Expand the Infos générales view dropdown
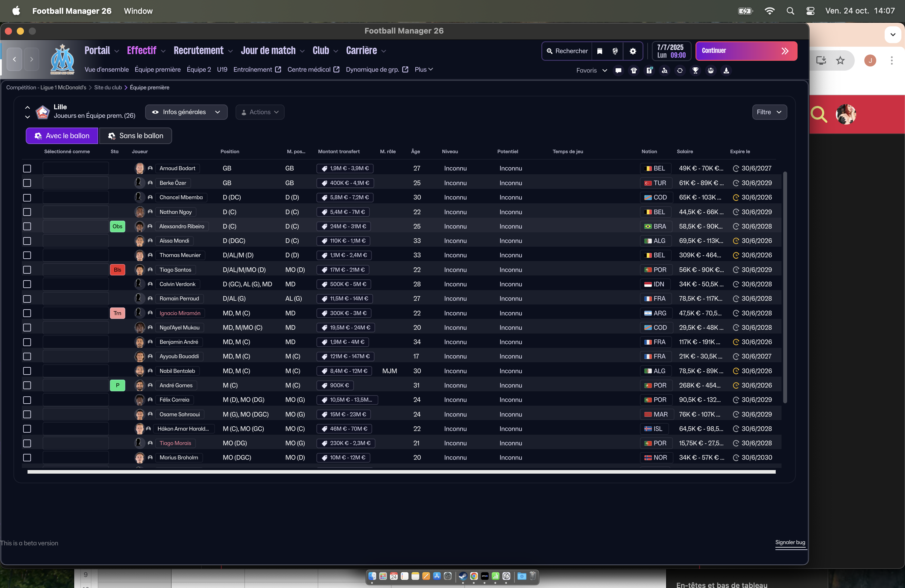The image size is (905, 588). click(186, 112)
